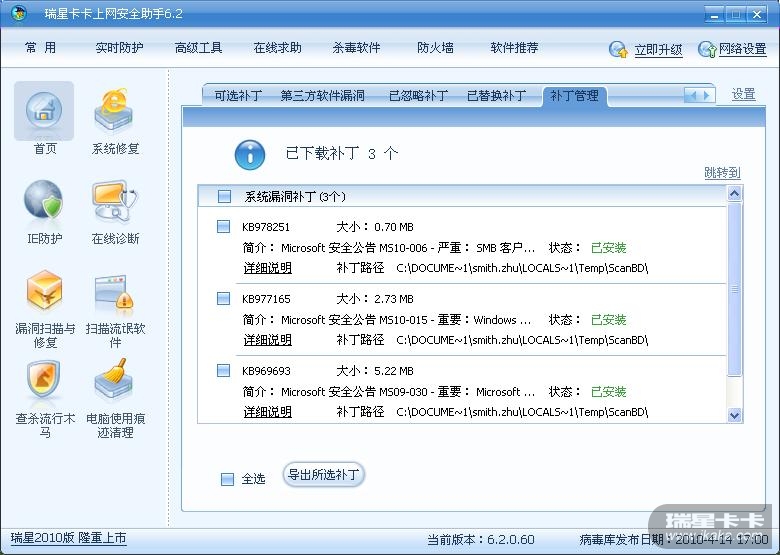
Task: Click the 已安装 status of KB969693
Action: click(x=608, y=392)
